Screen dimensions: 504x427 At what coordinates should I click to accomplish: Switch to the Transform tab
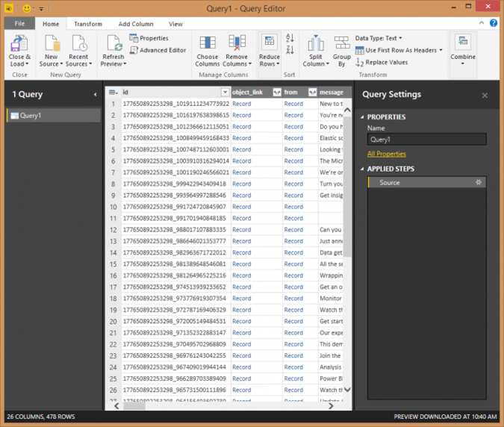click(x=88, y=24)
